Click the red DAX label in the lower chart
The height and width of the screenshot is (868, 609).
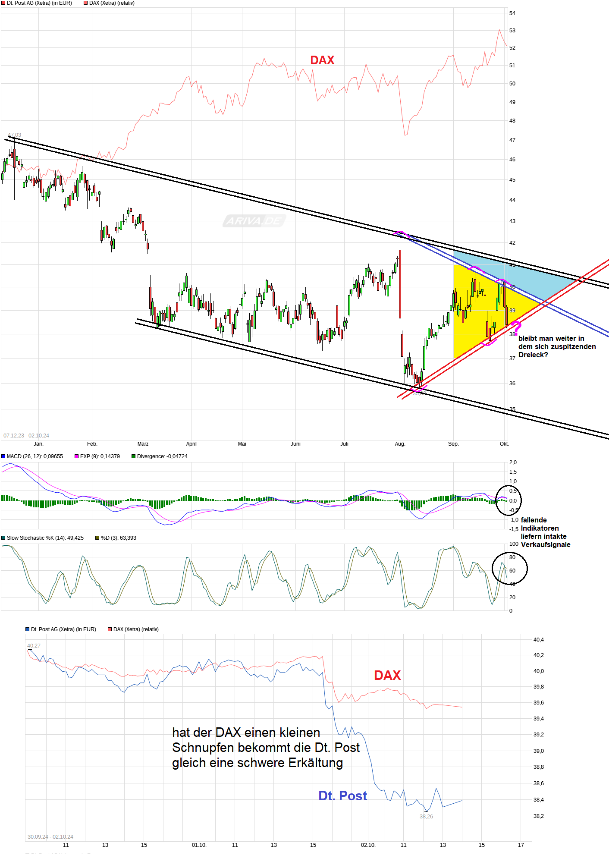(387, 676)
